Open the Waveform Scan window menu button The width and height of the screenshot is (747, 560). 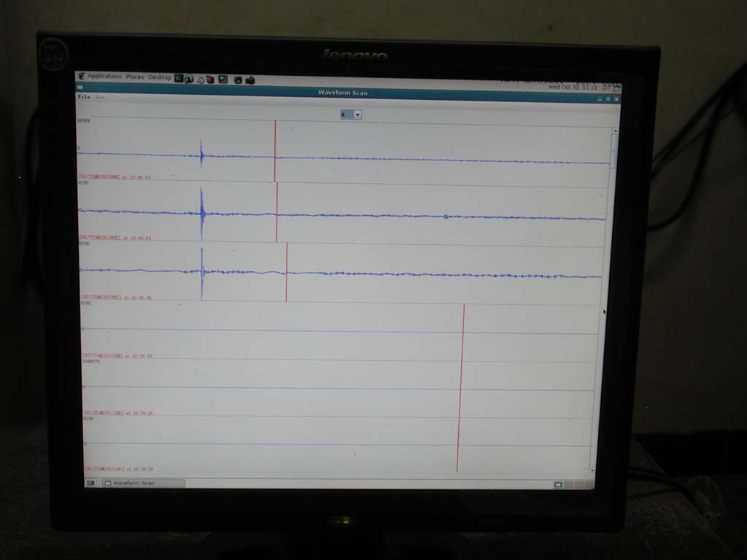81,87
